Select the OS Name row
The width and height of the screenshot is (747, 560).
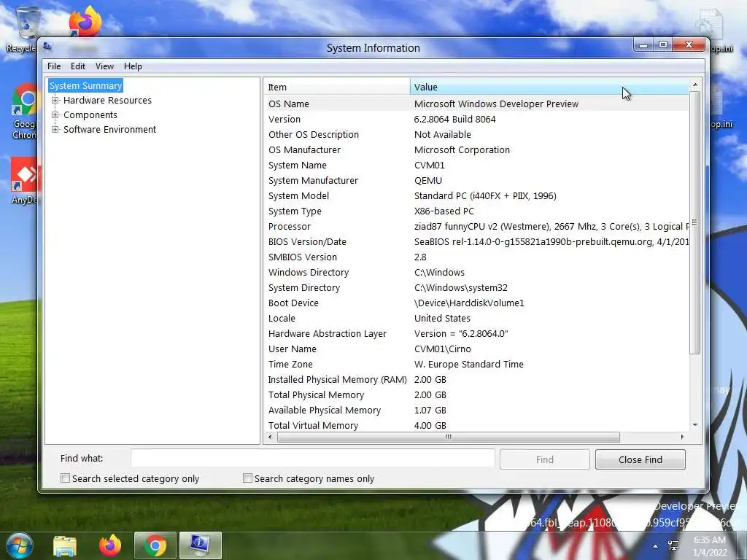pos(476,104)
